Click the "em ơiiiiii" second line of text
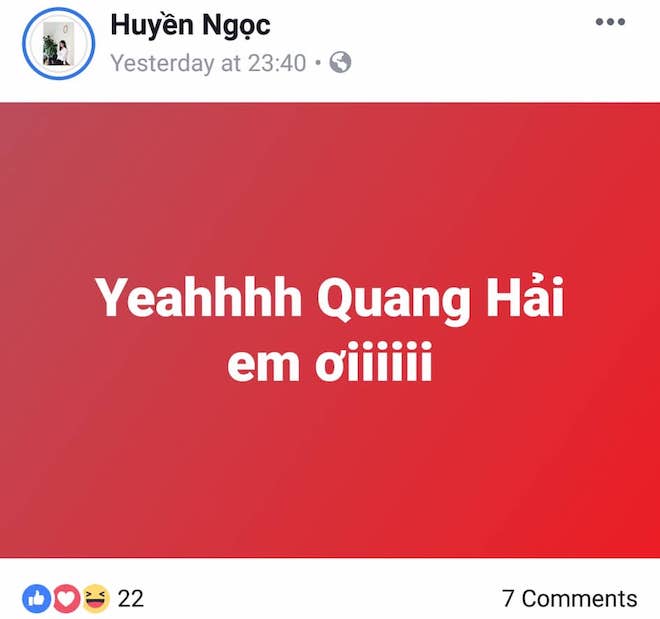The height and width of the screenshot is (619, 660). (x=330, y=361)
